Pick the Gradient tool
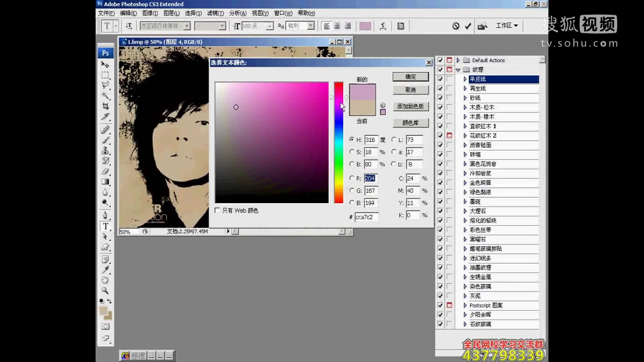Image resolution: width=644 pixels, height=362 pixels. (105, 182)
